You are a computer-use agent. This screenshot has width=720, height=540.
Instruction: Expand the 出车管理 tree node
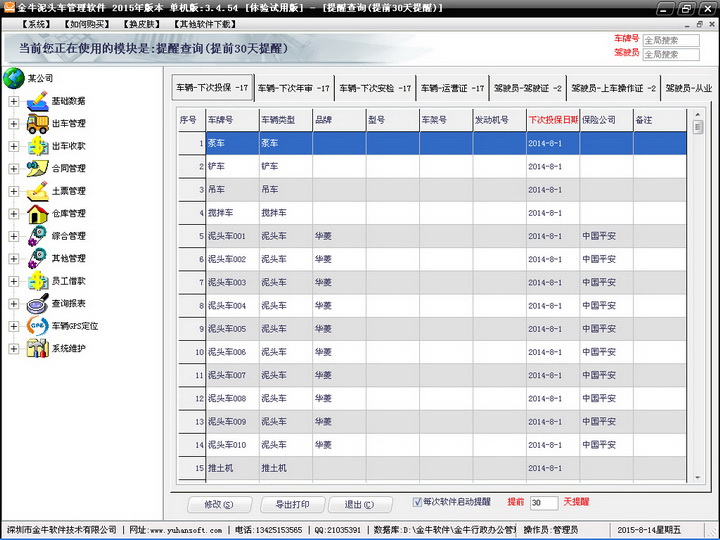pos(14,124)
